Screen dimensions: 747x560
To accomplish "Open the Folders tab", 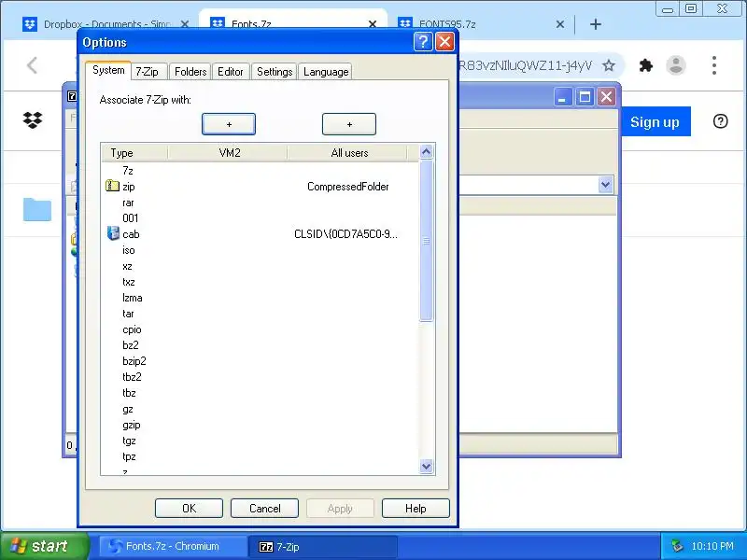I will pyautogui.click(x=190, y=72).
